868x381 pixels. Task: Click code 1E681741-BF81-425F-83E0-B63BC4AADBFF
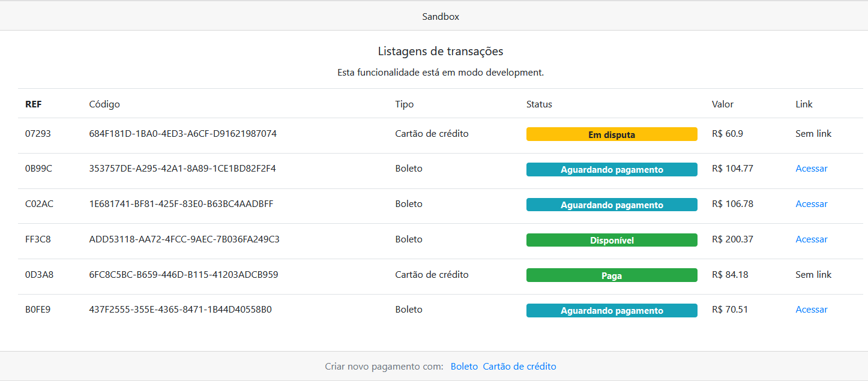[181, 204]
